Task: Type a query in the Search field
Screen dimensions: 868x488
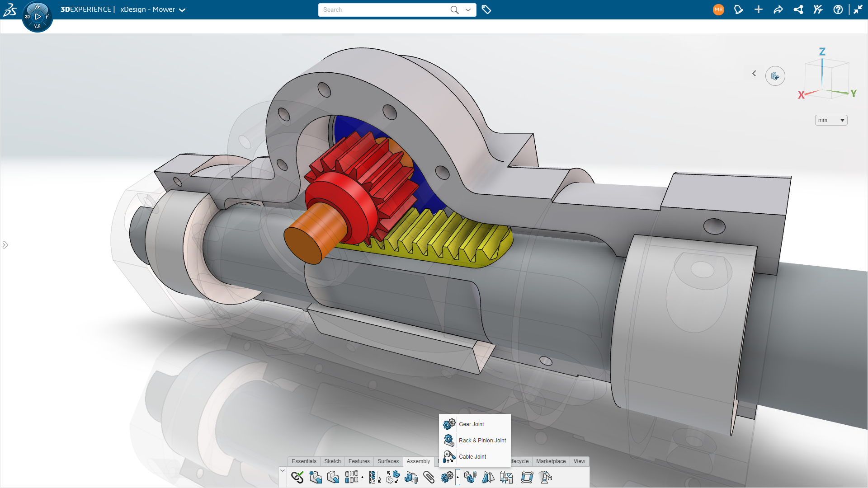Action: click(x=384, y=9)
